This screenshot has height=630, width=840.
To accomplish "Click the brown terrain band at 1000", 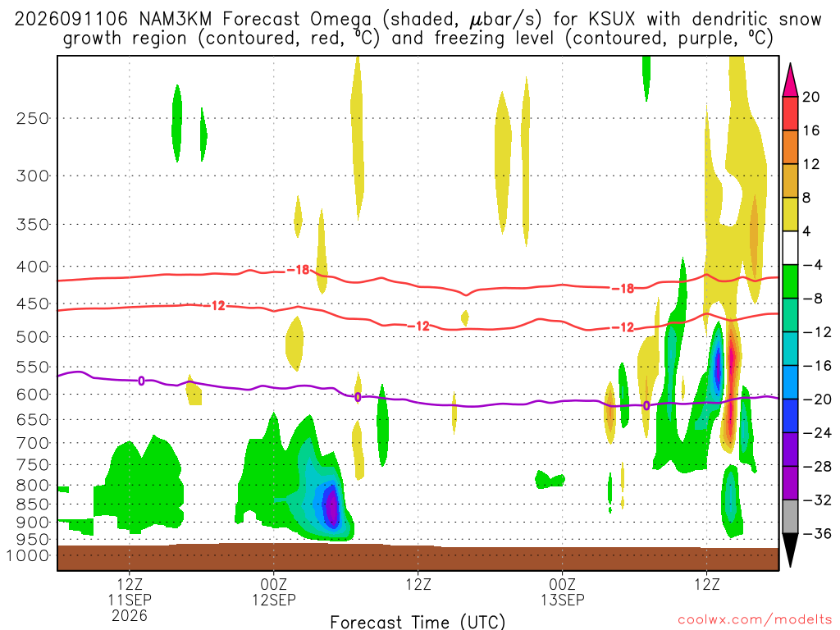I will click(x=418, y=558).
